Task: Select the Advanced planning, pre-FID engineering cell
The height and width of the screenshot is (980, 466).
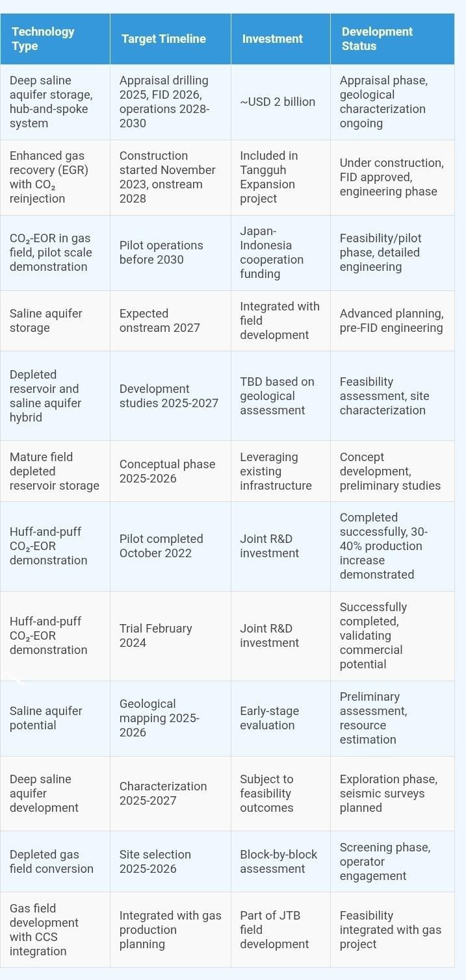Action: [x=391, y=321]
